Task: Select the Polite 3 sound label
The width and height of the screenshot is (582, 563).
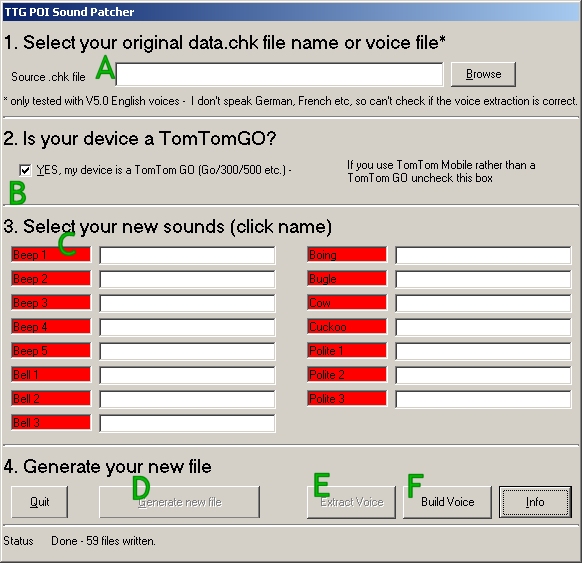Action: 347,398
